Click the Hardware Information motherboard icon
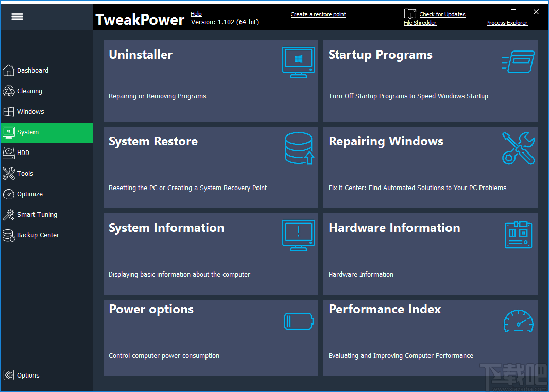The height and width of the screenshot is (392, 549). click(518, 235)
